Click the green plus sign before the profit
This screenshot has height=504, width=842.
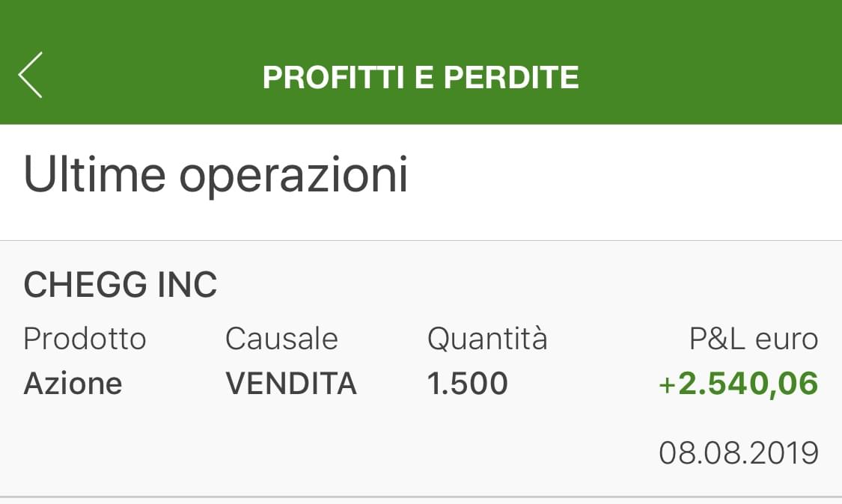point(666,384)
